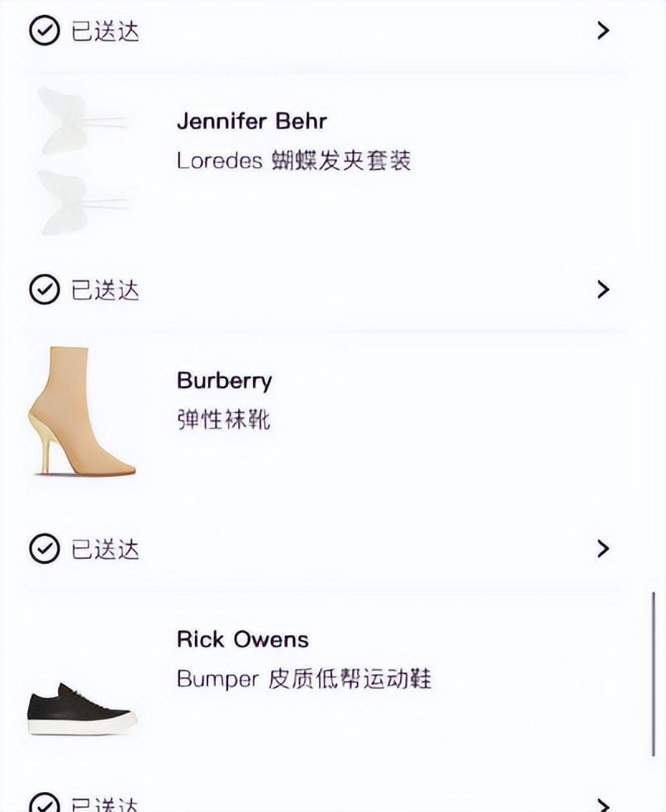Viewport: 666px width, 812px height.
Task: Tap the butterfly hair clip product image
Action: 82,160
